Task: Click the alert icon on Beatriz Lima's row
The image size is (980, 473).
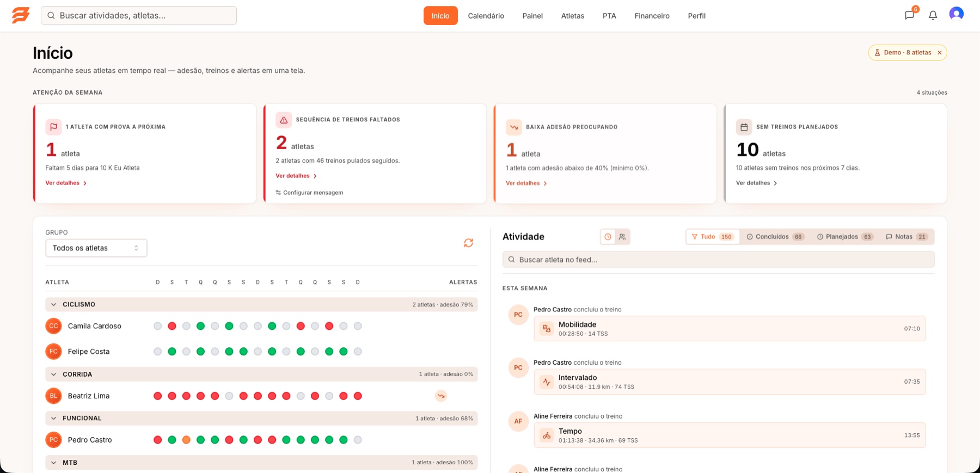Action: point(441,396)
